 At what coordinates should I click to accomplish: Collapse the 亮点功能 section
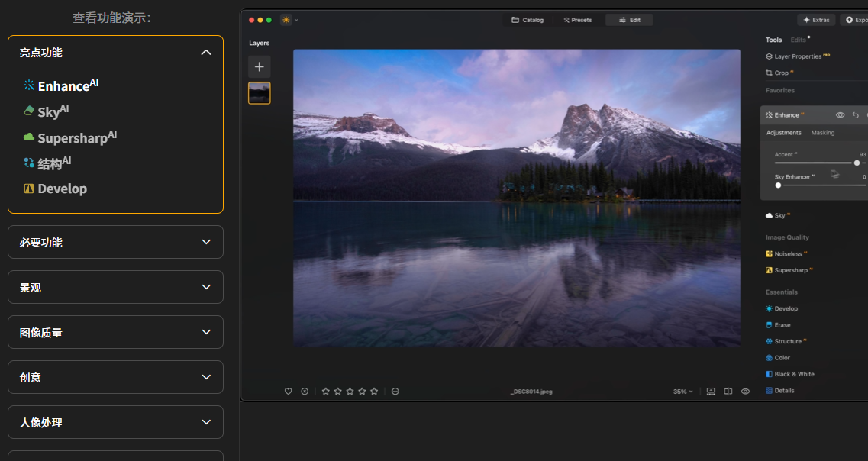click(x=205, y=53)
